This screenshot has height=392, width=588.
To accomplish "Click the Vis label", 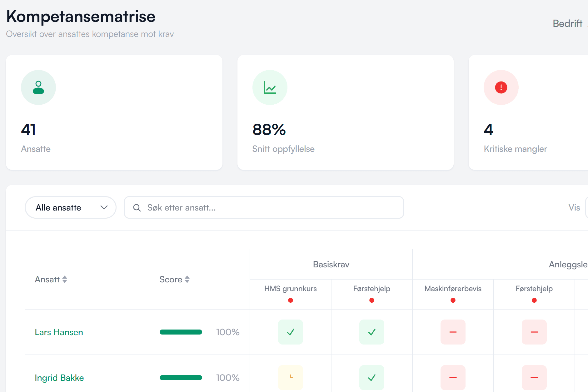I will click(x=574, y=208).
